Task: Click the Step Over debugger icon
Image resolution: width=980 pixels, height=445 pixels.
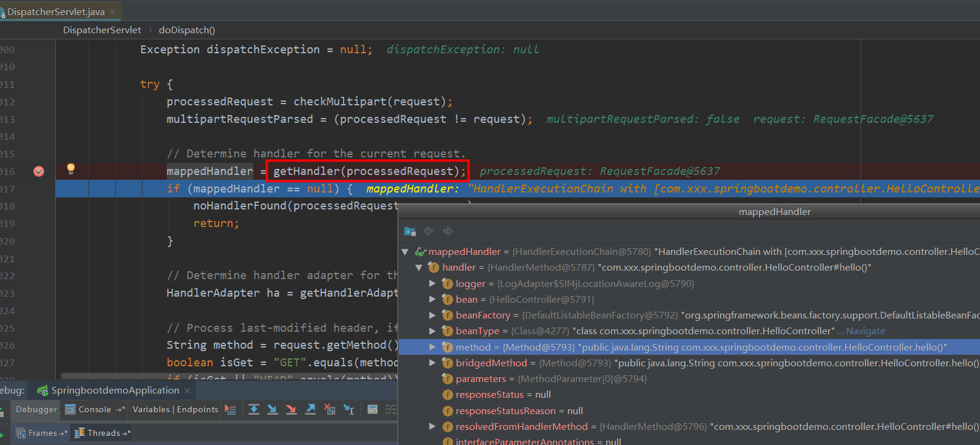Action: click(254, 410)
